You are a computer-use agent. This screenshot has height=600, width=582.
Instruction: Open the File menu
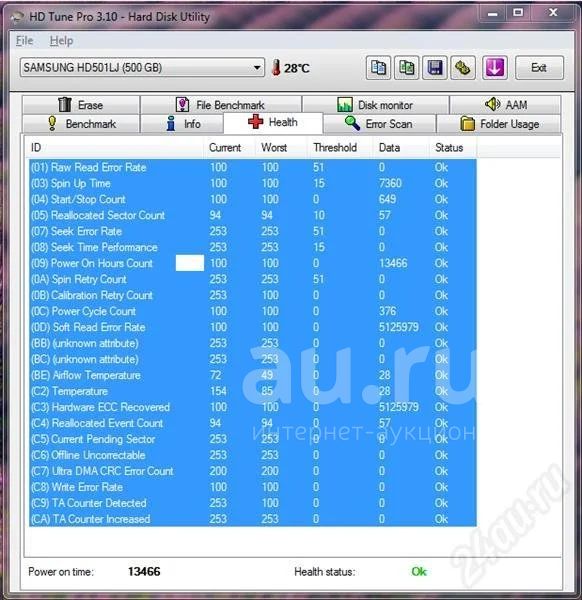pyautogui.click(x=24, y=41)
